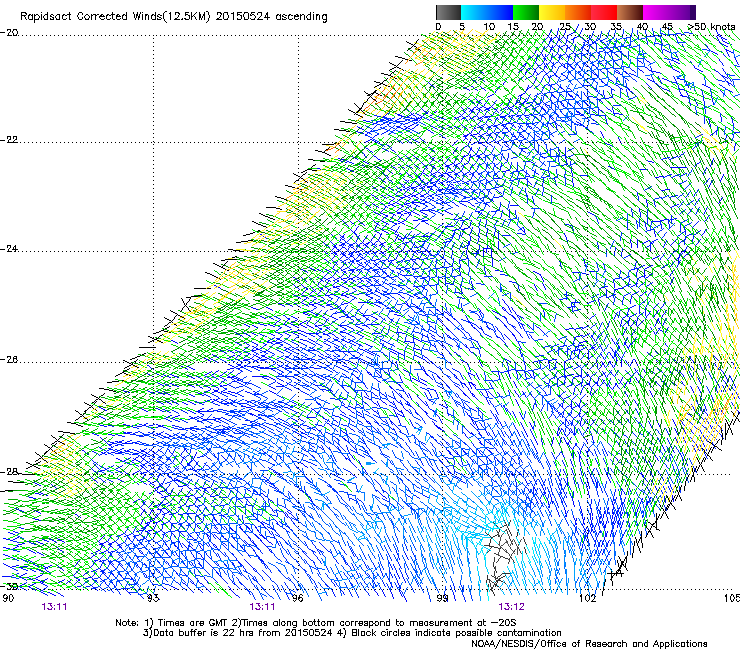Select the '20150524' date in the title
The height and width of the screenshot is (650, 740).
click(x=243, y=17)
